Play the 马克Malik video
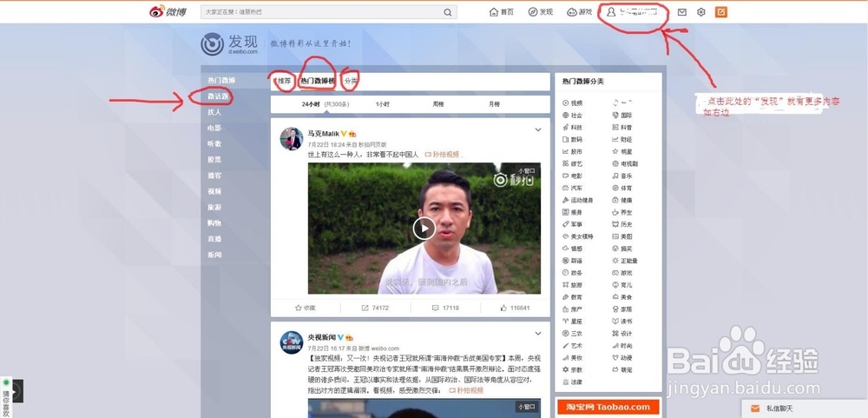This screenshot has height=418, width=868. [x=424, y=229]
